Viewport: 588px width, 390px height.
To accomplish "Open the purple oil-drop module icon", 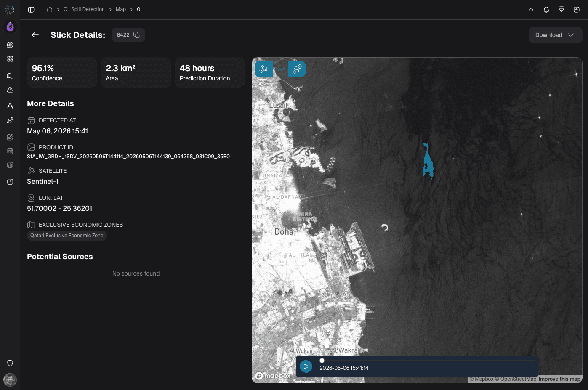I will (x=10, y=27).
